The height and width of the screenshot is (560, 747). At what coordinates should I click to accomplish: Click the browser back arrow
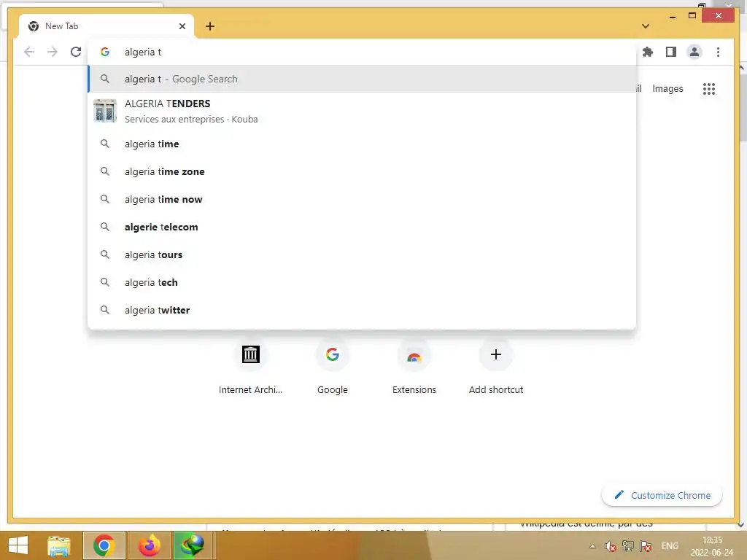pos(29,52)
